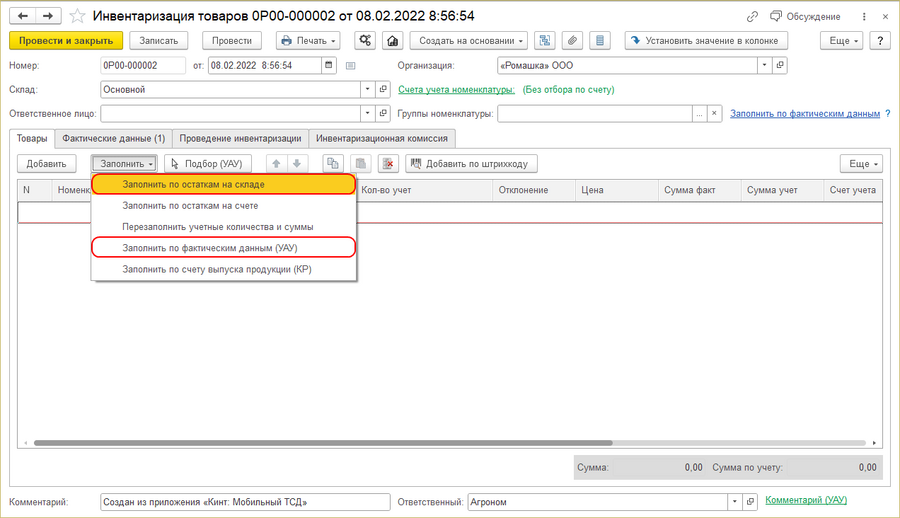Open the Склад record button
The height and width of the screenshot is (518, 900).
pos(383,90)
